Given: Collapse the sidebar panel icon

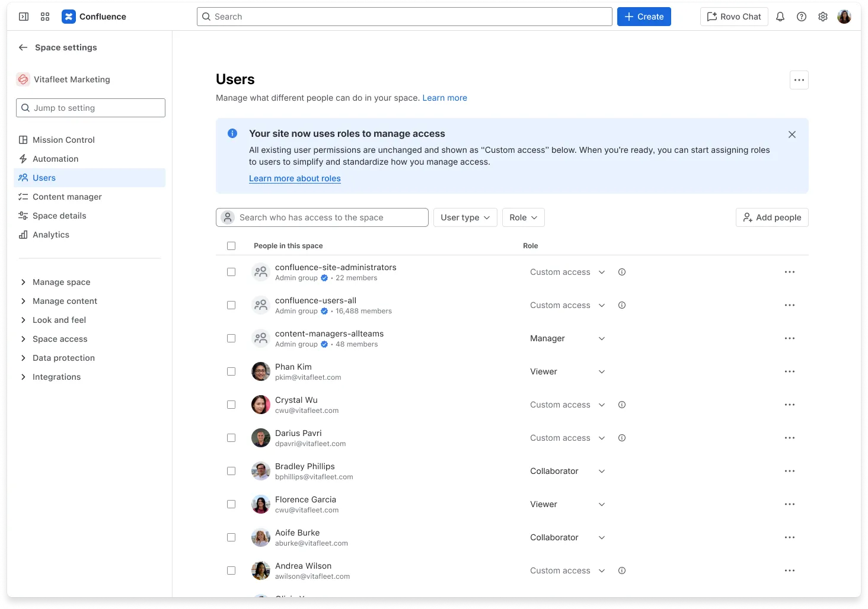Looking at the screenshot, I should click(24, 17).
